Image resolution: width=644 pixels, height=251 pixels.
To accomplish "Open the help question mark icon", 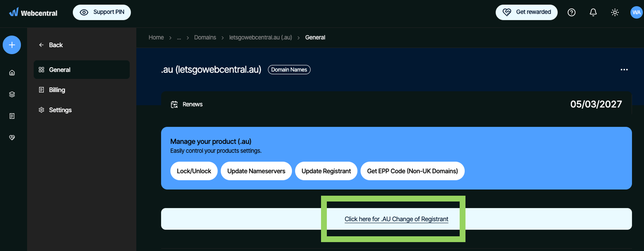I will click(x=571, y=12).
